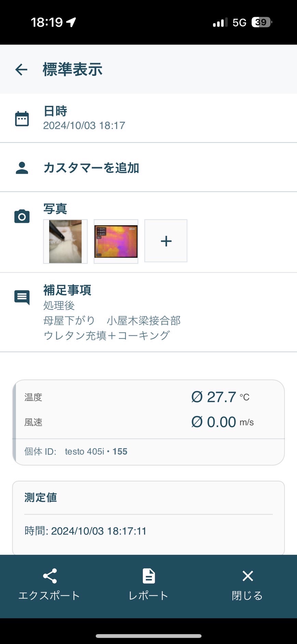This screenshot has height=644, width=297.
Task: Tap the エクスポート label
Action: pos(49,595)
